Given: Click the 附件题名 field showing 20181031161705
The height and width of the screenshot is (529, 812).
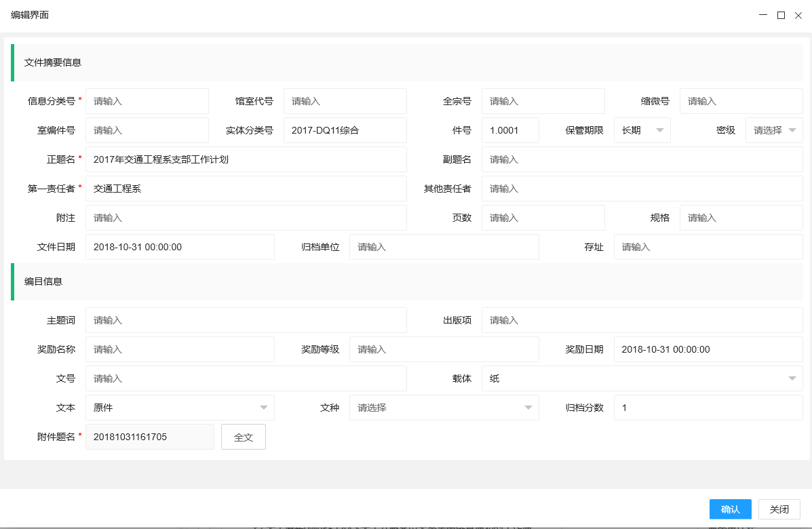Looking at the screenshot, I should tap(149, 437).
